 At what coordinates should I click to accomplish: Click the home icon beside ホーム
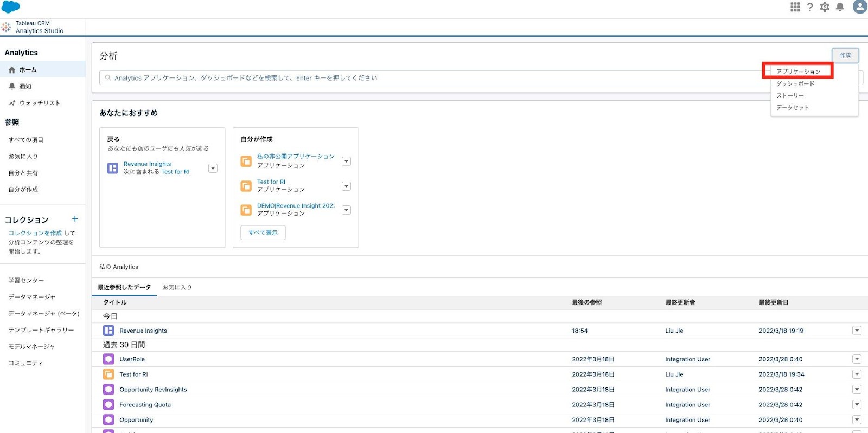(x=12, y=70)
